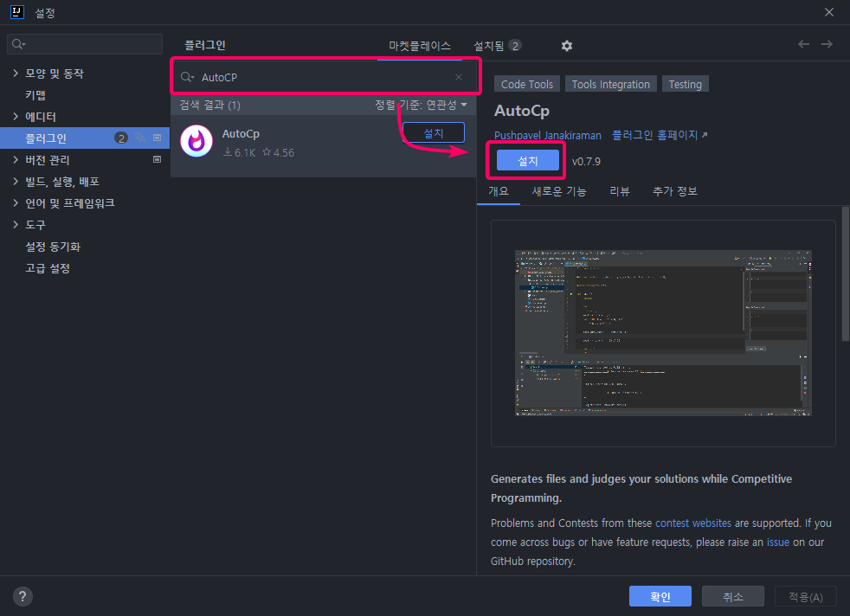Screen dimensions: 850x616
Task: Open the 개요 tab
Action: click(499, 190)
